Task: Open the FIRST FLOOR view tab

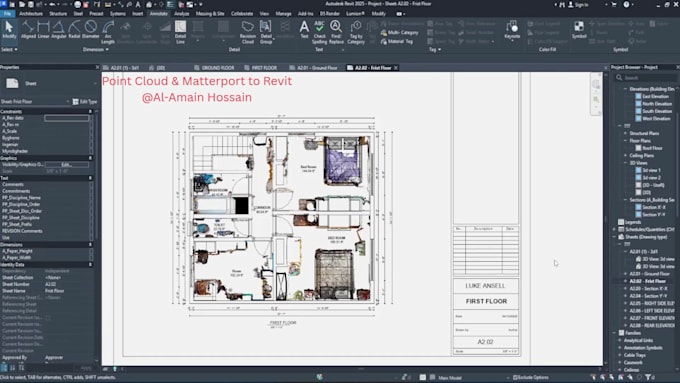Action: (x=261, y=68)
